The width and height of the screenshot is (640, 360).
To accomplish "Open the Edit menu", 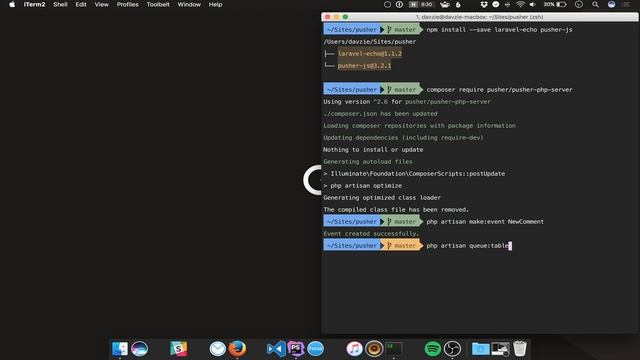I will pos(81,4).
